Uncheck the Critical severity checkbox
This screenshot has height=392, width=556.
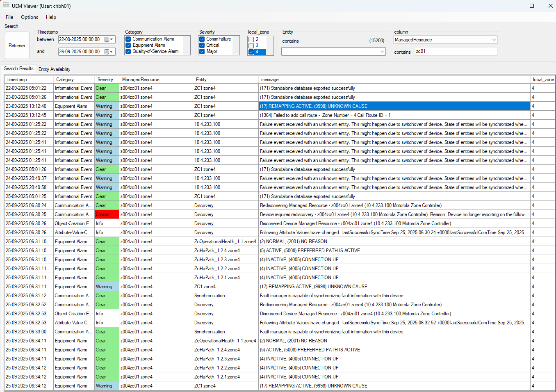coord(202,45)
